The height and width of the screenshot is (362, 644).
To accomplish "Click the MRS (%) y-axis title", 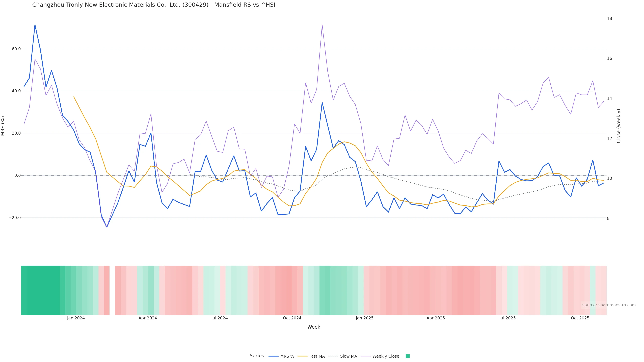I will (x=3, y=126).
